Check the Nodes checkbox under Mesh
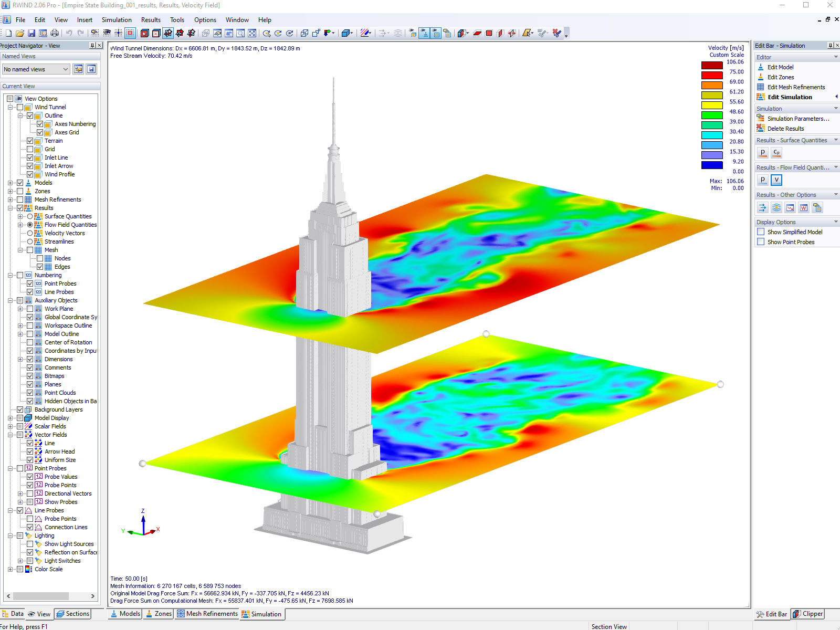840x630 pixels. click(x=40, y=258)
